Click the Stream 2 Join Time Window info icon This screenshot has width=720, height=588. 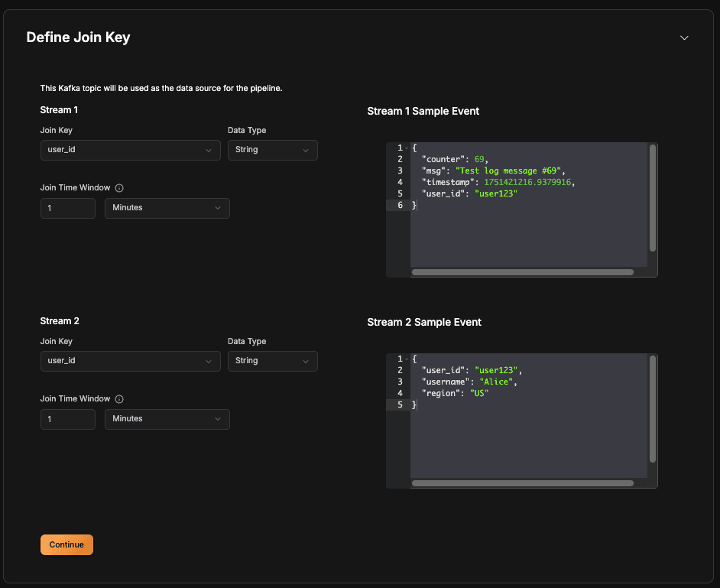pos(119,398)
